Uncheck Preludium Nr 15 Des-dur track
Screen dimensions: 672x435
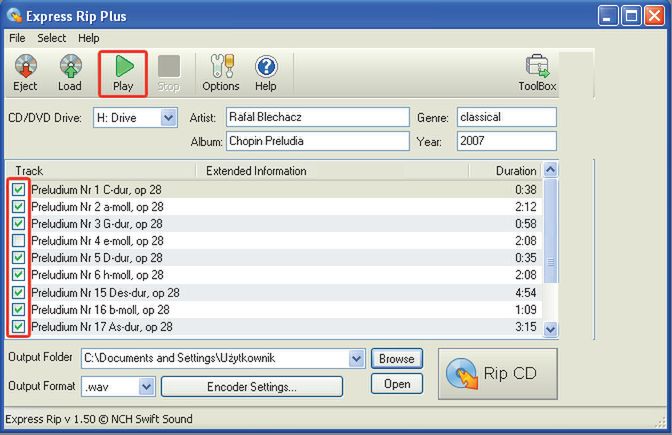point(18,292)
